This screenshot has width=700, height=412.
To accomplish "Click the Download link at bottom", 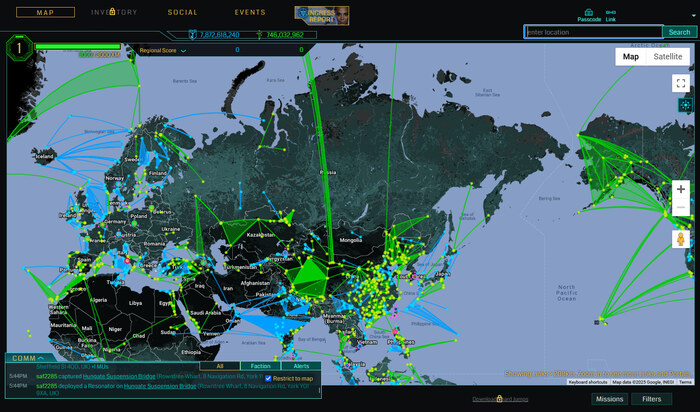I will (500, 399).
